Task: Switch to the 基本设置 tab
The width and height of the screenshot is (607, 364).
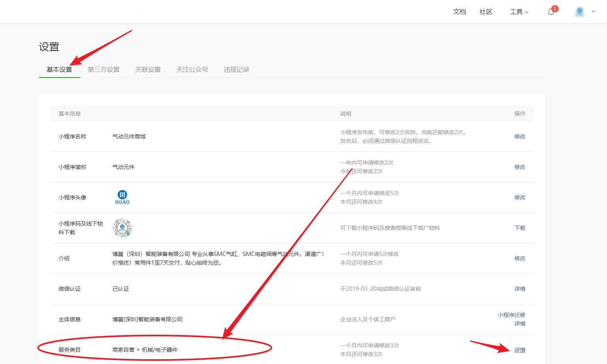Action: point(59,70)
